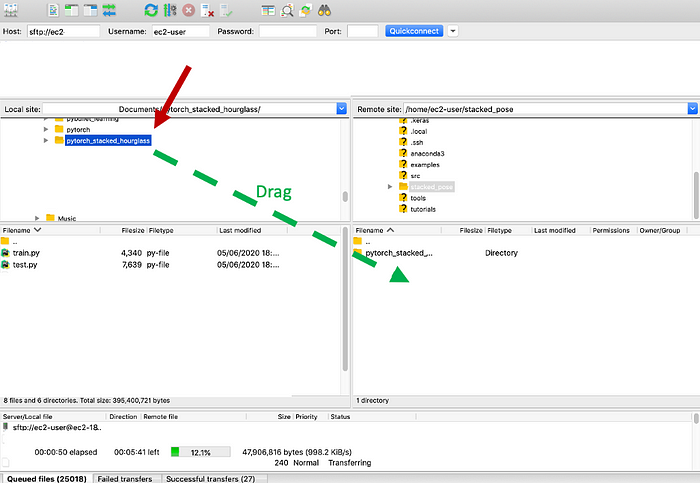Click the server icon in transfer queue
Screen dimensions: 700x483
click(x=5, y=427)
